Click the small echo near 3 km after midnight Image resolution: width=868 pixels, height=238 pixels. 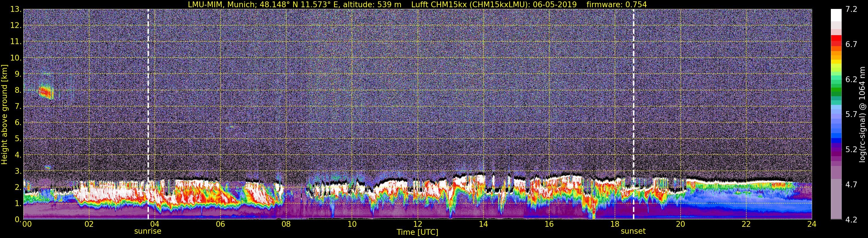click(x=48, y=167)
